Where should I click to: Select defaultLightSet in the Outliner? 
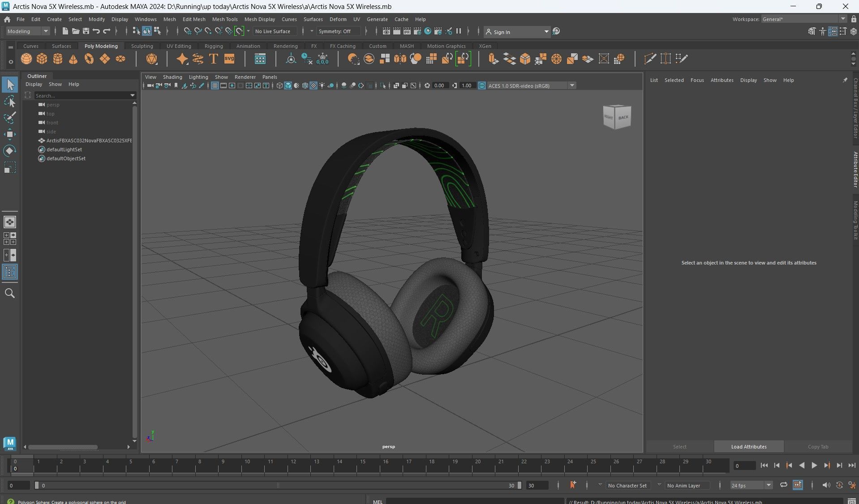tap(64, 149)
